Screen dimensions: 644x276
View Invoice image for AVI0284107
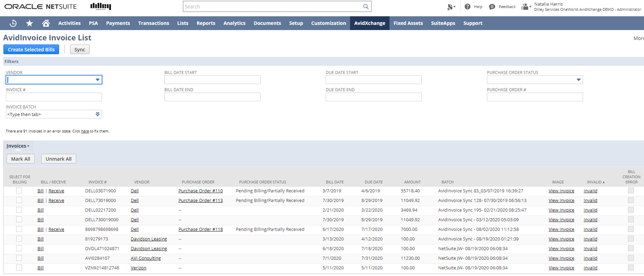[x=561, y=258]
